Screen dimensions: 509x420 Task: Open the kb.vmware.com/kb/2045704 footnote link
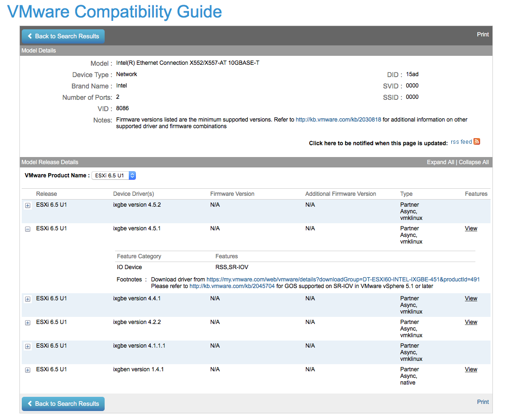point(232,286)
